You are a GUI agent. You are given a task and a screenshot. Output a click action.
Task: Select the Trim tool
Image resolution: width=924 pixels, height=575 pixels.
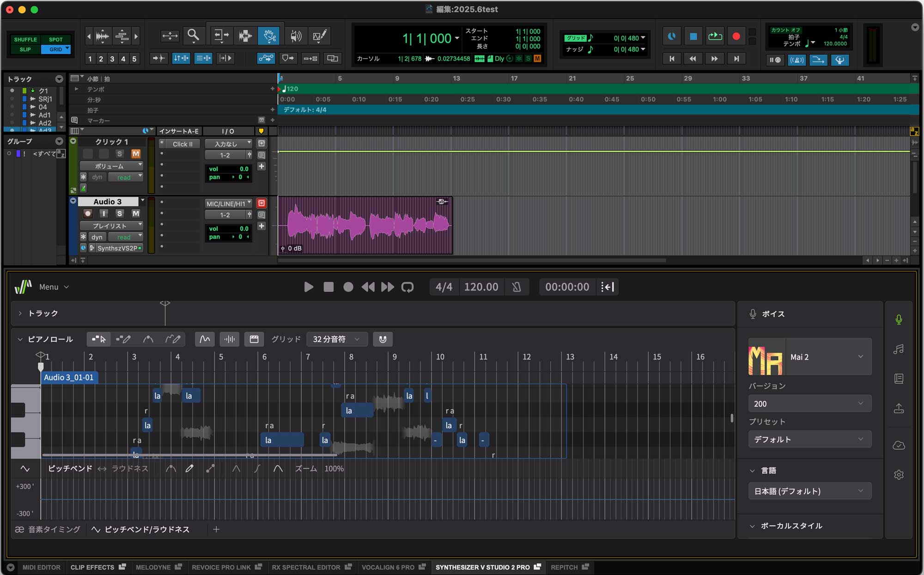point(221,36)
